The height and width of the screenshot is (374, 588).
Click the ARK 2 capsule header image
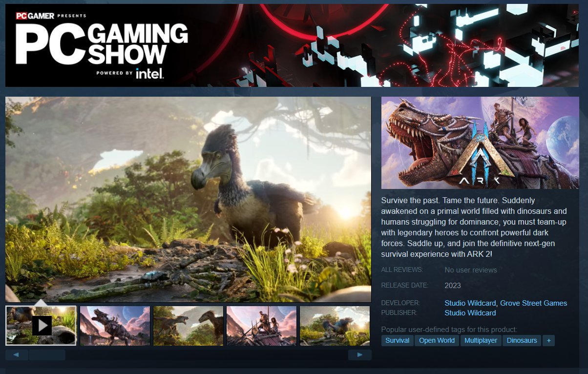pos(480,143)
